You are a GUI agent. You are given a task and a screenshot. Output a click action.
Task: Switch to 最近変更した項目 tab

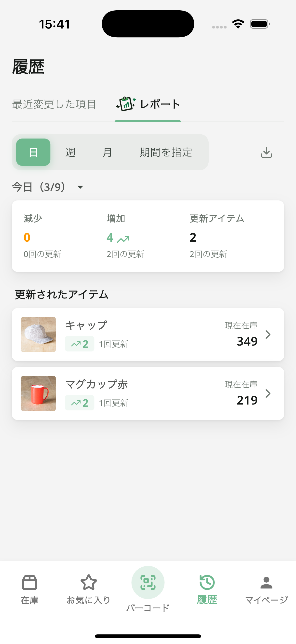point(54,104)
